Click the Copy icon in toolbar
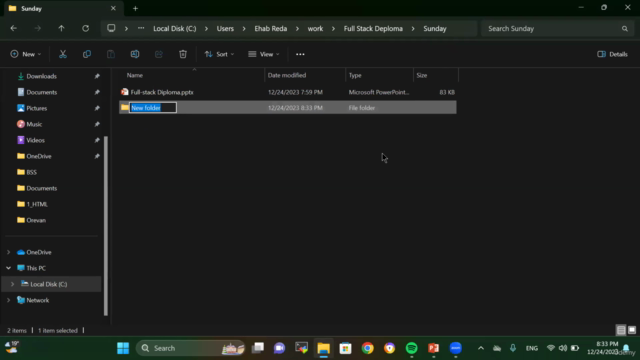The width and height of the screenshot is (640, 360). [87, 54]
